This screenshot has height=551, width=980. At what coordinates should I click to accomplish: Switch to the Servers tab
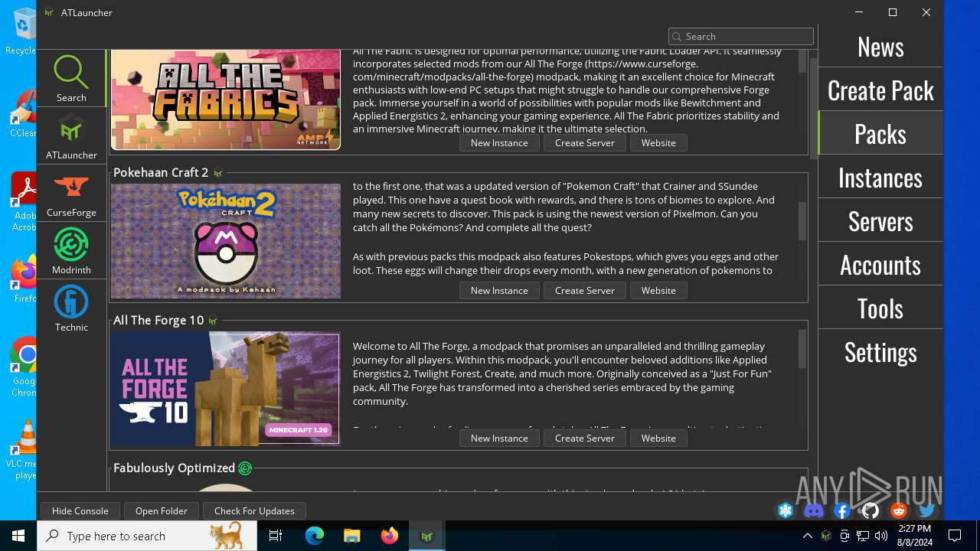click(x=880, y=220)
